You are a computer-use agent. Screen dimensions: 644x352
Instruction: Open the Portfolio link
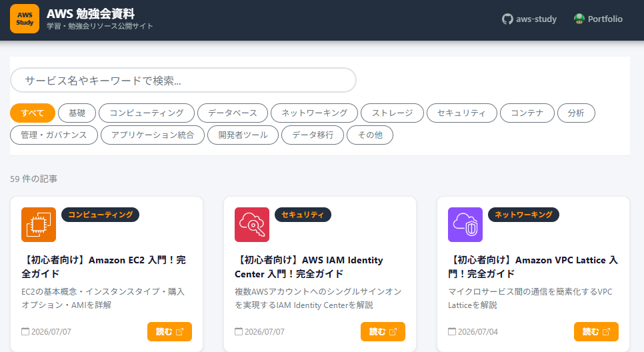pos(599,19)
